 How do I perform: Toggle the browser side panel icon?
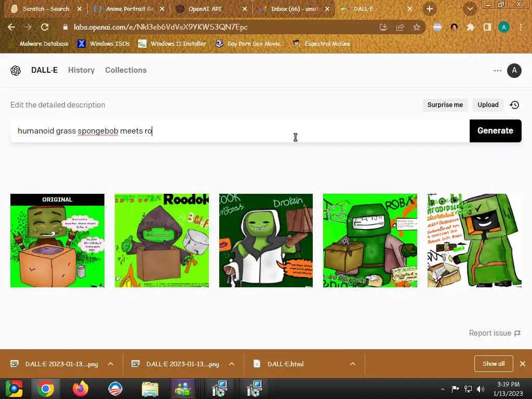[487, 27]
